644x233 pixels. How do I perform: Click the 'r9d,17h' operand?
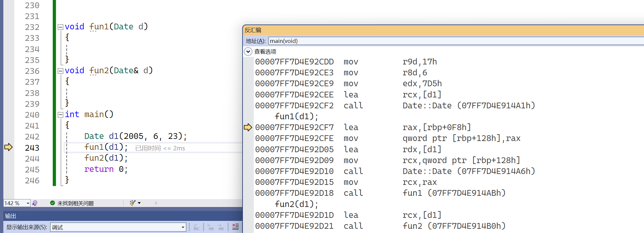point(420,62)
